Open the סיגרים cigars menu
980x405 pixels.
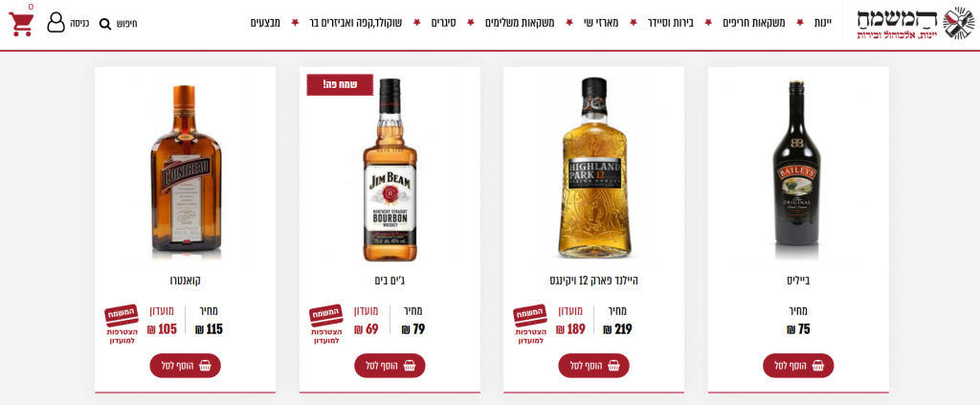click(443, 23)
